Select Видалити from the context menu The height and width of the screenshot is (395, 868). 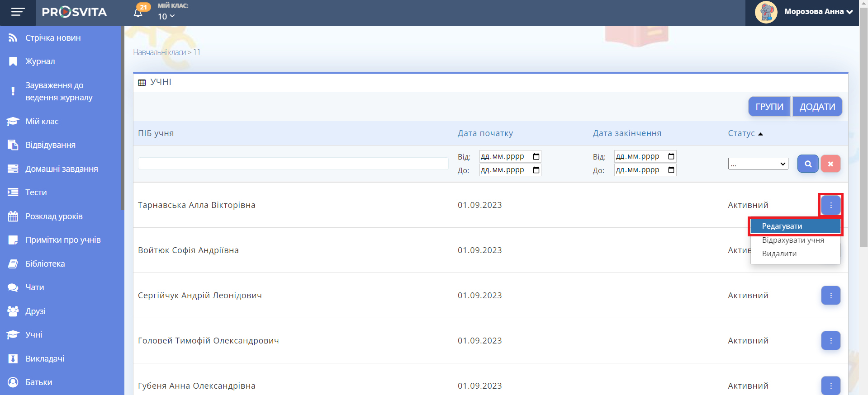(x=779, y=254)
